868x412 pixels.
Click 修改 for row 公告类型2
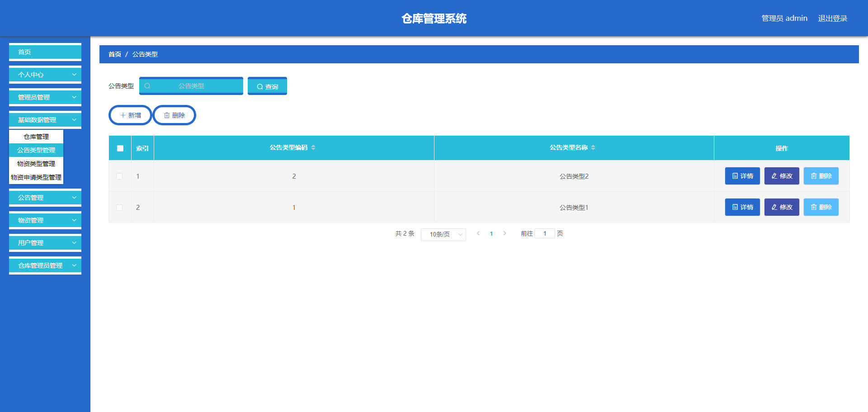(x=782, y=176)
